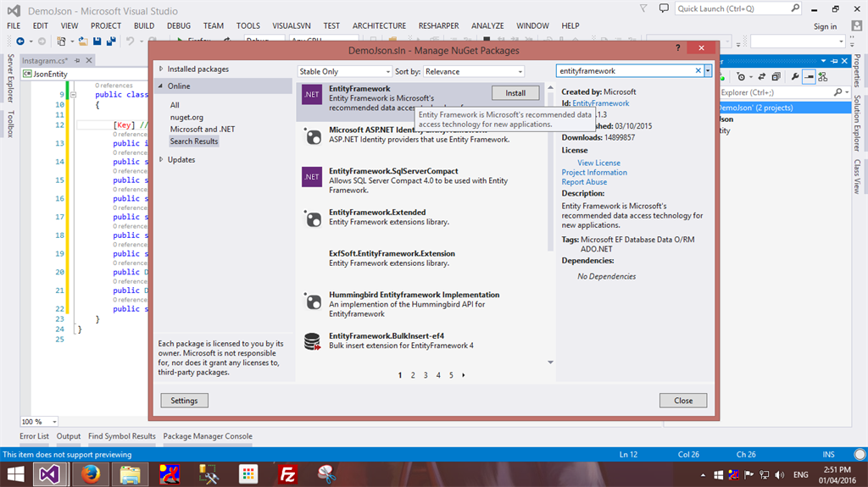Open the feedback speech bubble icon
868x487 pixels.
[664, 8]
